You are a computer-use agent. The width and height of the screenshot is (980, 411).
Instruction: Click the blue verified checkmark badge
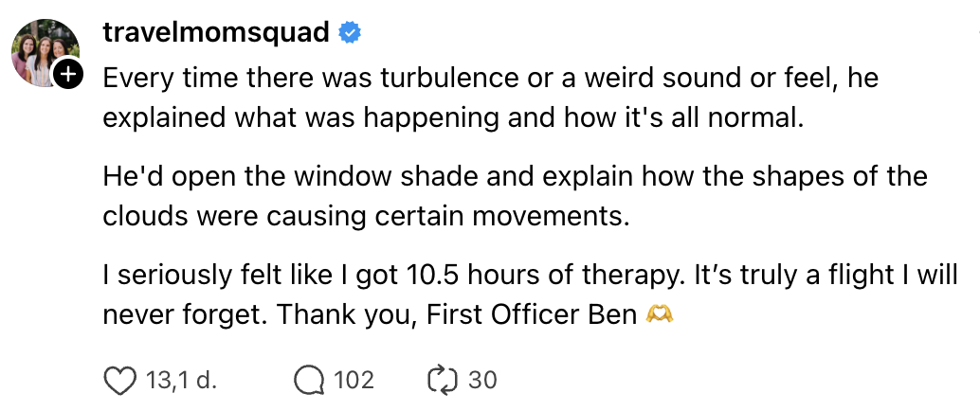pos(351,33)
